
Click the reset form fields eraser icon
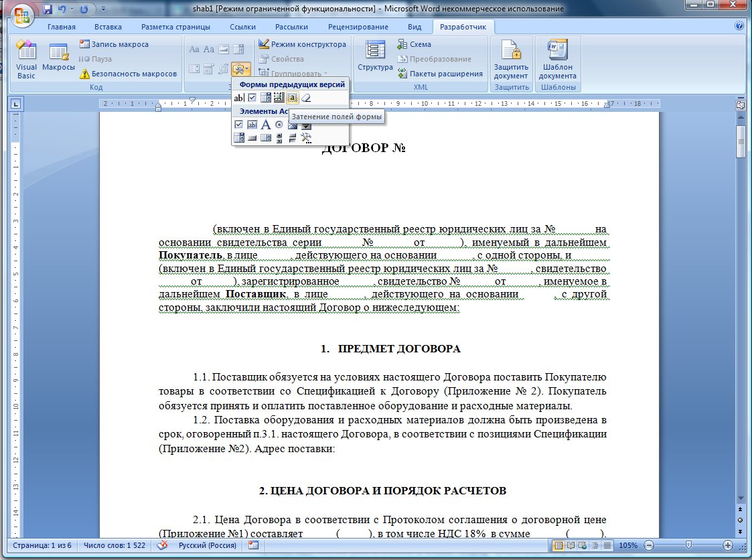click(307, 98)
